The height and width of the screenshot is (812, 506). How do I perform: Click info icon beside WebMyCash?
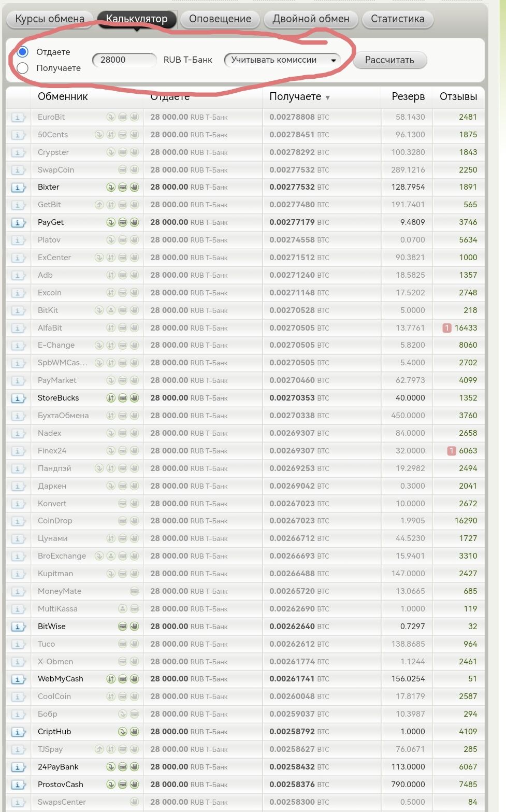pyautogui.click(x=18, y=679)
